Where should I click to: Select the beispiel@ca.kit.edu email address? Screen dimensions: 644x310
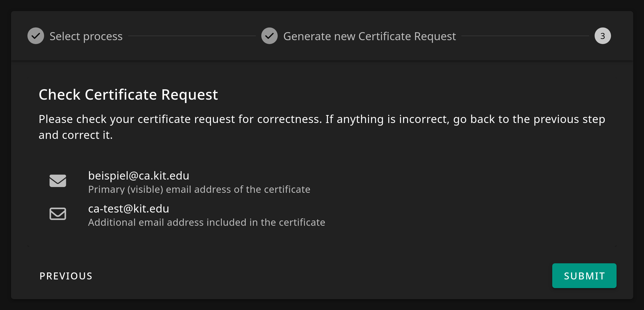pos(139,176)
